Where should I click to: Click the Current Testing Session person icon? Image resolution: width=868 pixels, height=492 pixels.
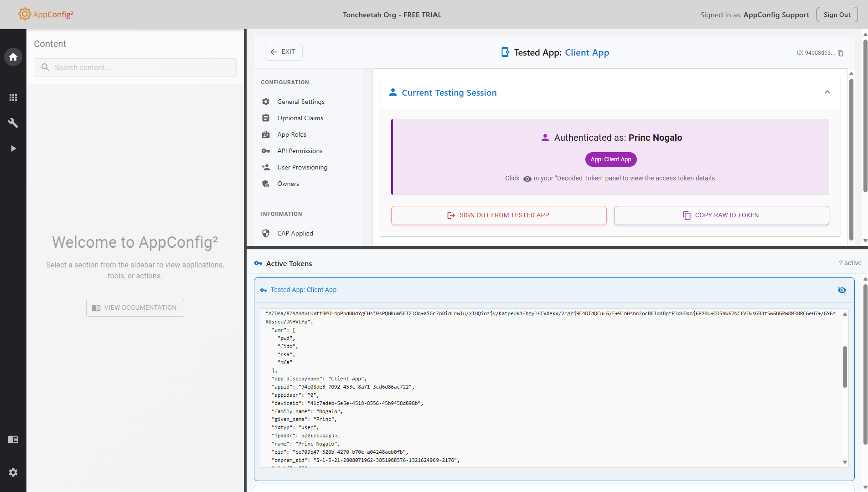(x=393, y=92)
